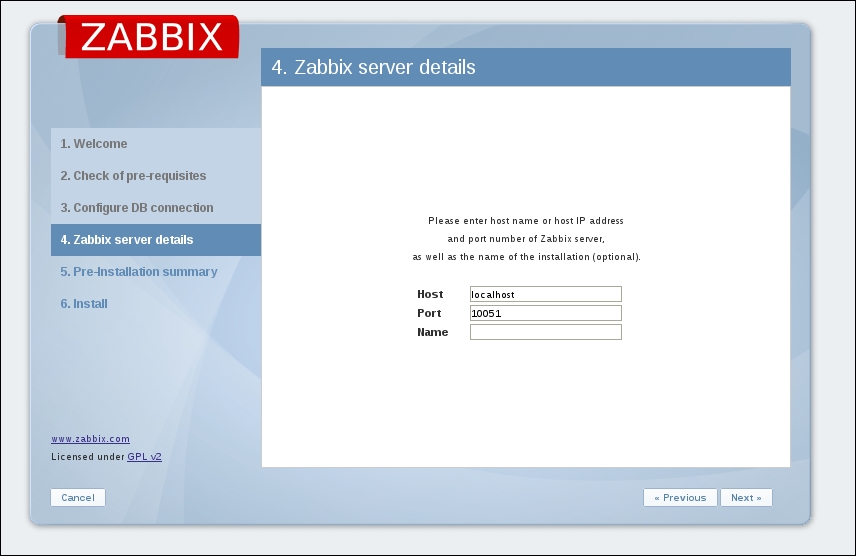856x556 pixels.
Task: Jump to 'Pre-Installation summary' step
Action: [x=138, y=272]
